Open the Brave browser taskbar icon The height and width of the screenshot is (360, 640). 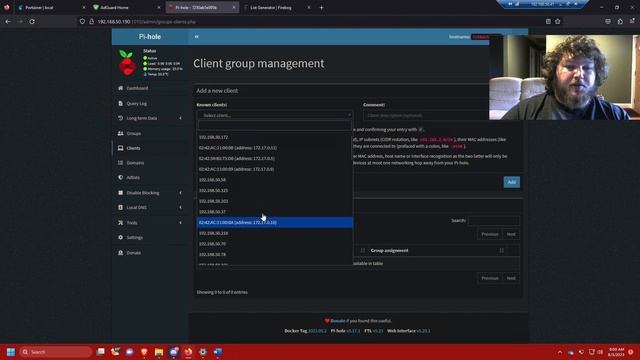click(x=144, y=352)
